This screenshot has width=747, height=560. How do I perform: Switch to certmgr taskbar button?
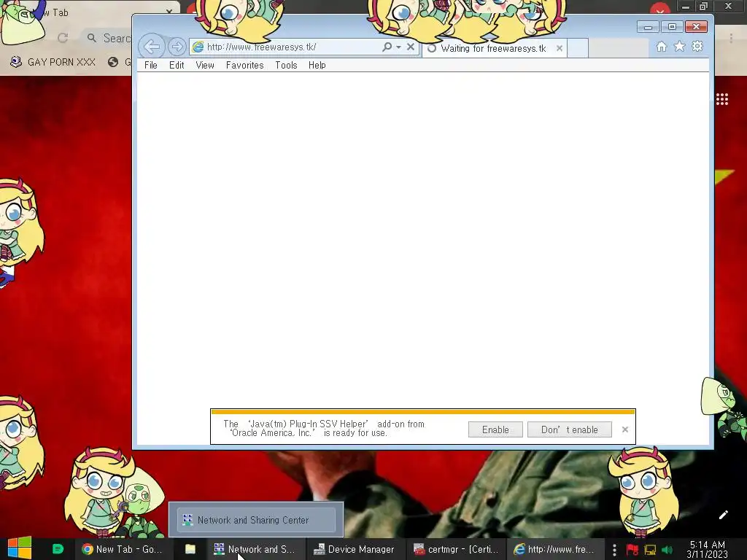[x=456, y=549]
